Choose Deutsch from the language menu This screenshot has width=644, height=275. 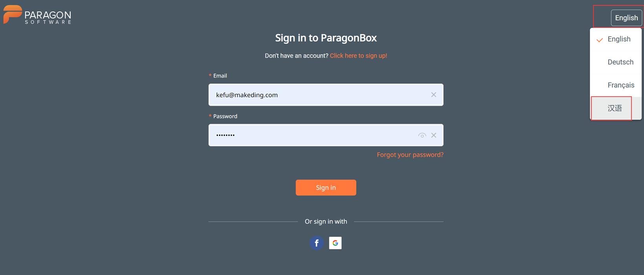(620, 62)
